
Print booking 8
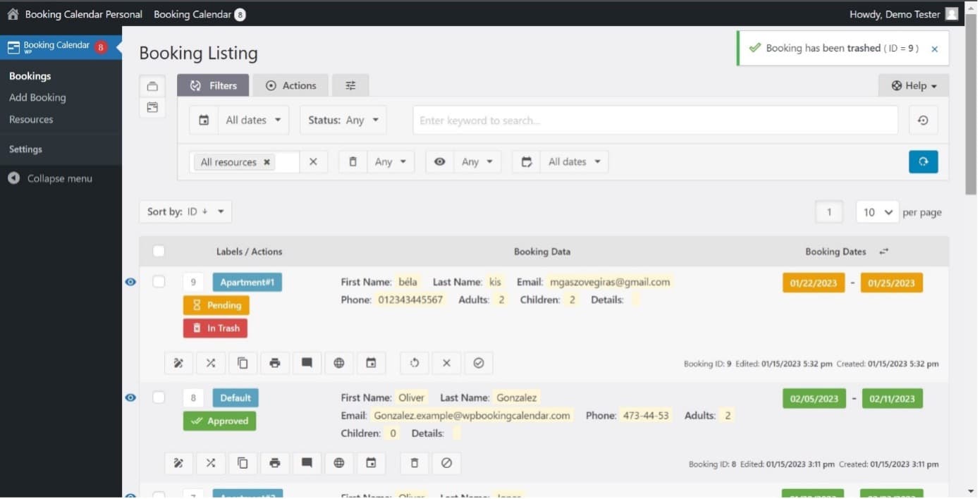tap(275, 463)
